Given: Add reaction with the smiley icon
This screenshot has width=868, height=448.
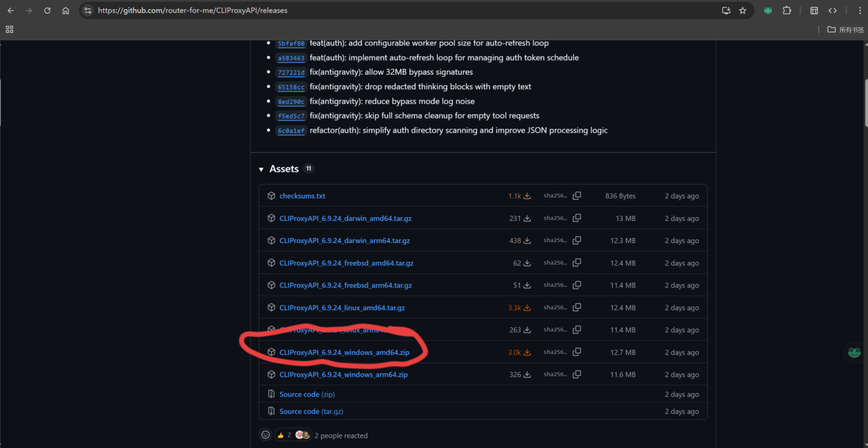Looking at the screenshot, I should coord(265,435).
